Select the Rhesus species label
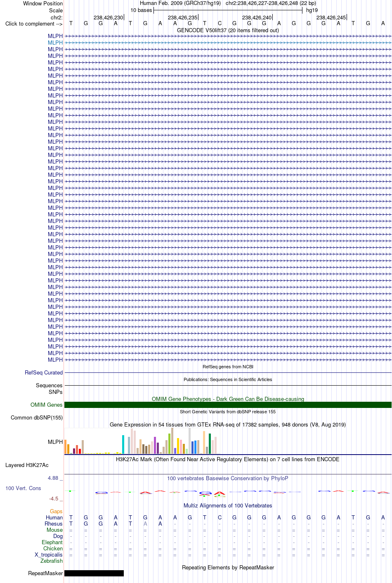 [54, 524]
